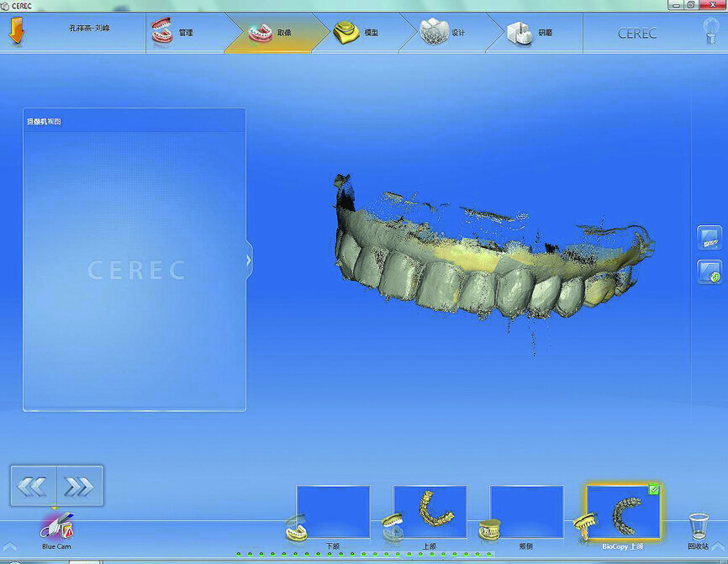Select the 下颌 lower jaw image thumbnail
Viewport: 728px width, 564px height.
coord(333,512)
